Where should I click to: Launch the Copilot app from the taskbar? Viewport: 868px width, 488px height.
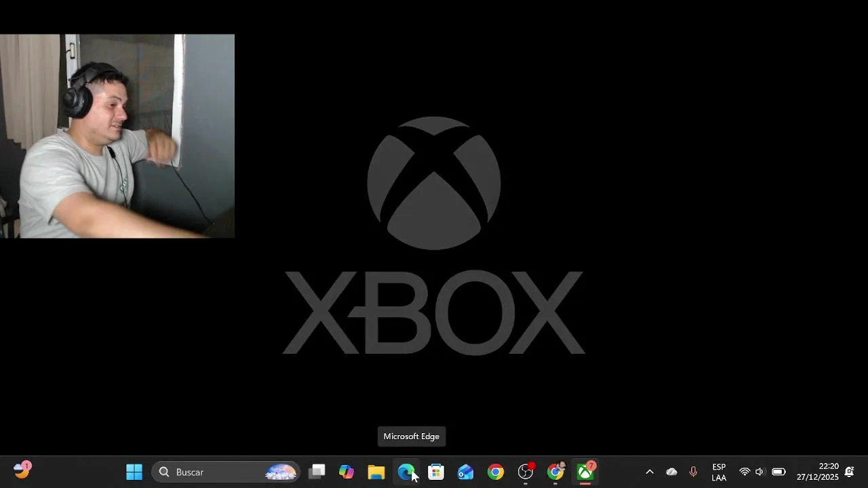click(347, 472)
